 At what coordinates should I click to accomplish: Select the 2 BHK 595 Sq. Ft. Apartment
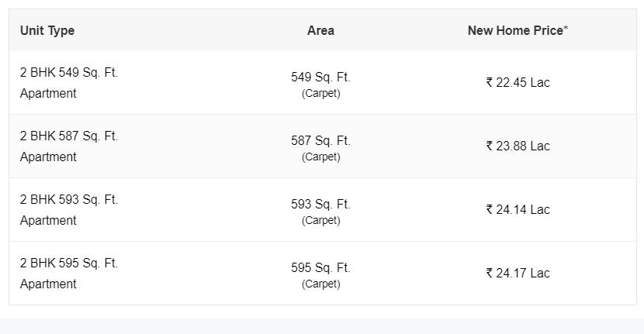pos(69,274)
